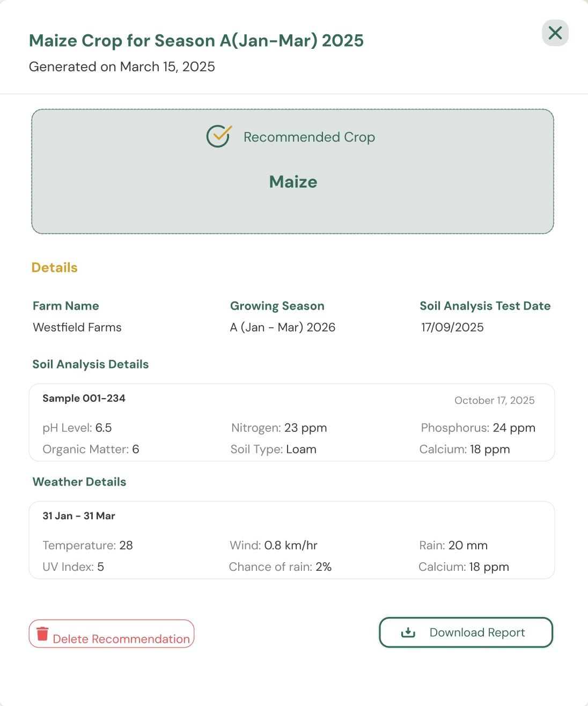Viewport: 588px width, 706px height.
Task: Click the pH Level 6.5 value
Action: [77, 428]
